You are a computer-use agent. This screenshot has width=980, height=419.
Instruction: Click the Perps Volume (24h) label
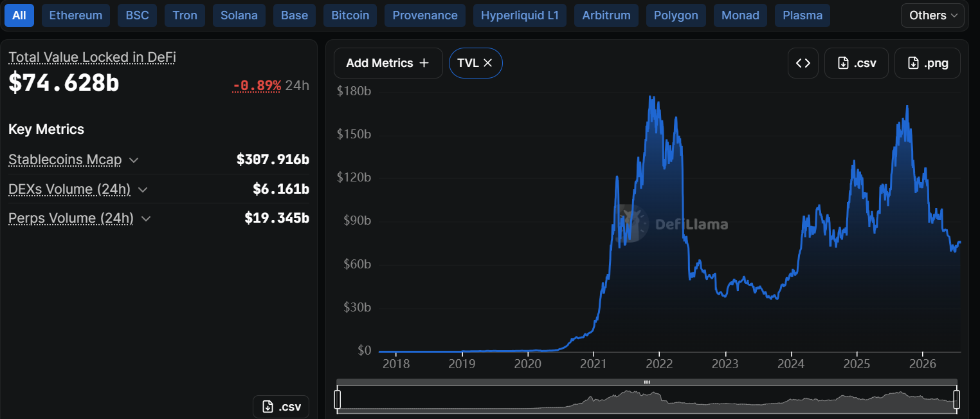coord(71,218)
